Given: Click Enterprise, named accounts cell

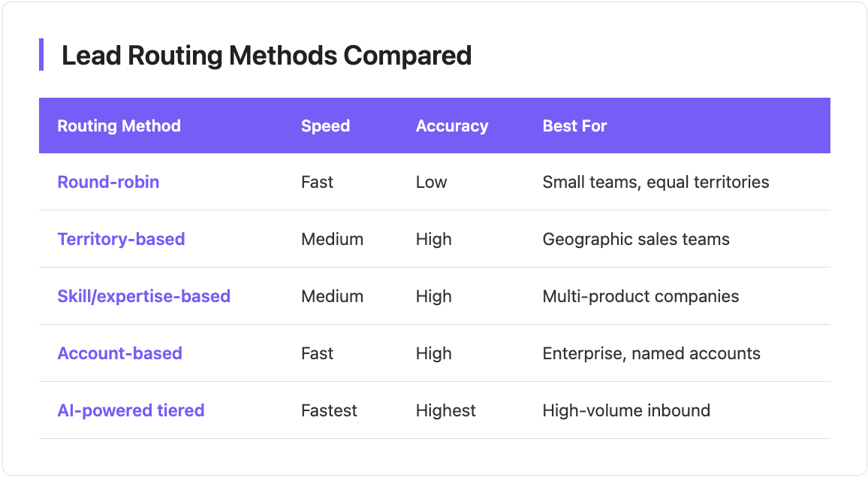Looking at the screenshot, I should pos(651,353).
